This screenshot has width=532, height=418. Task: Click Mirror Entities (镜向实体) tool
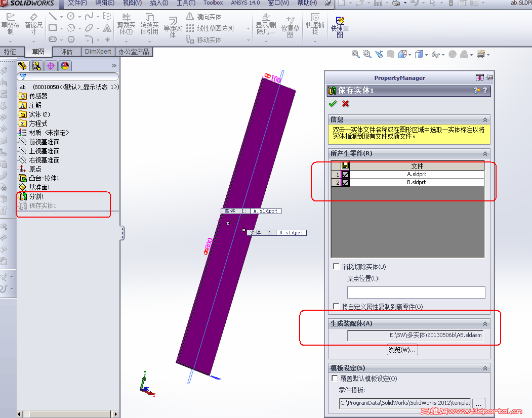[x=203, y=17]
